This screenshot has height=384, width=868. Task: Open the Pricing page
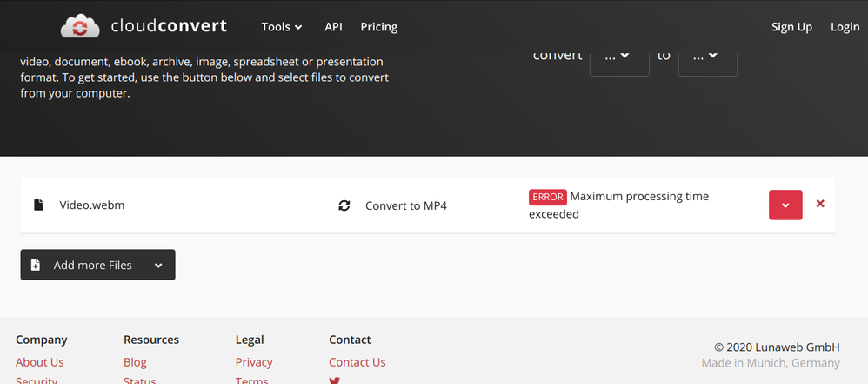[378, 27]
